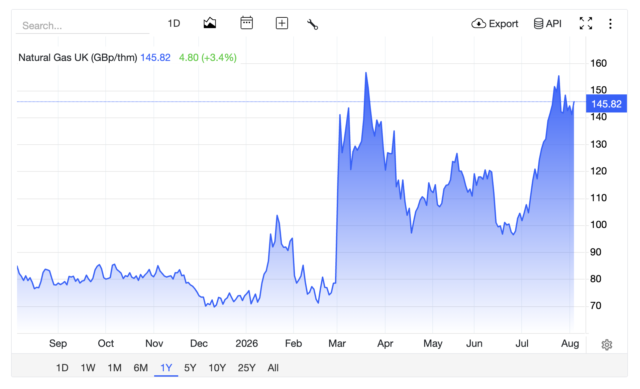This screenshot has height=389, width=640.
Task: Click the Search input field
Action: point(82,26)
